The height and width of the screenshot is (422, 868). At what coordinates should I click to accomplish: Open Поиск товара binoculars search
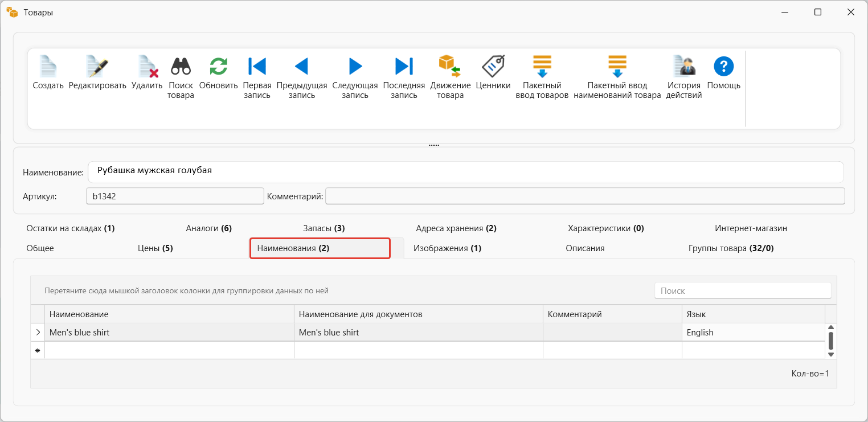181,66
